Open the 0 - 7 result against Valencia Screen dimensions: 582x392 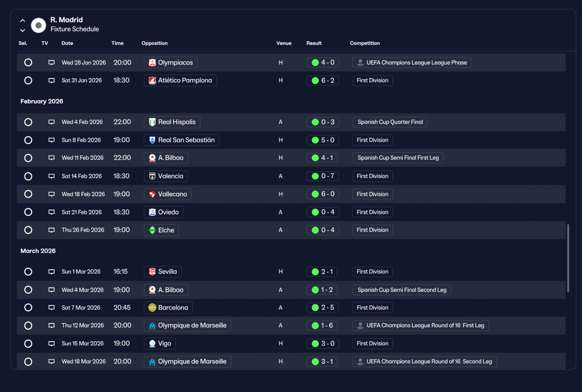[323, 176]
